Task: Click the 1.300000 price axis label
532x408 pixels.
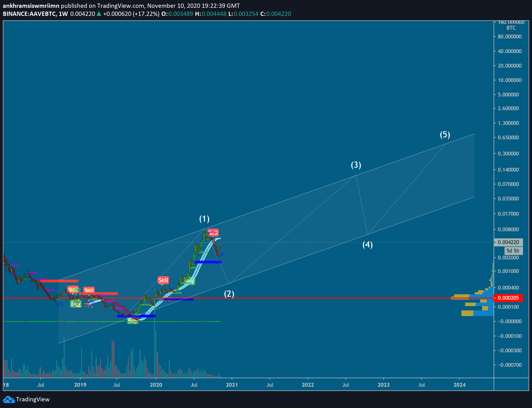Action: point(508,123)
